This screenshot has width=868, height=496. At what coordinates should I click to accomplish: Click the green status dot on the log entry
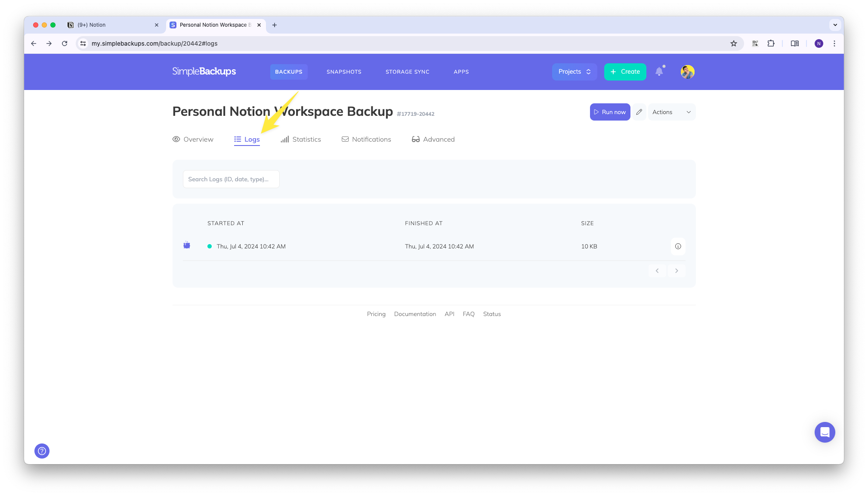[210, 246]
